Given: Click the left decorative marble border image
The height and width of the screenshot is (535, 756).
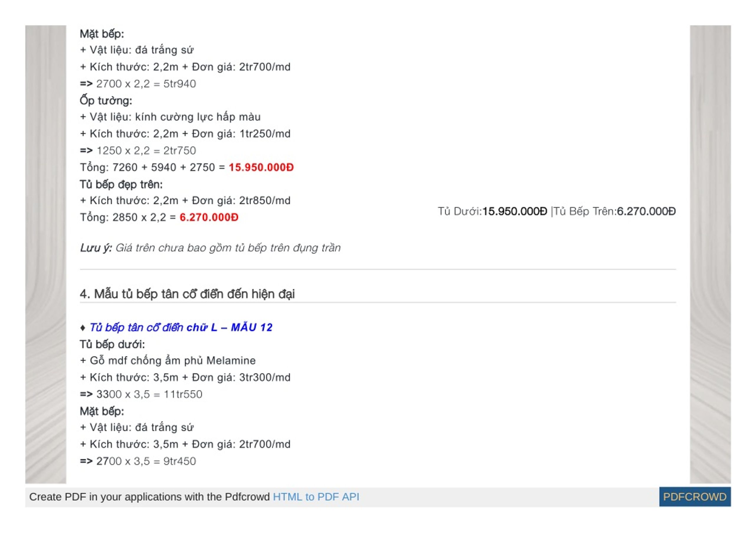Looking at the screenshot, I should coord(46,254).
